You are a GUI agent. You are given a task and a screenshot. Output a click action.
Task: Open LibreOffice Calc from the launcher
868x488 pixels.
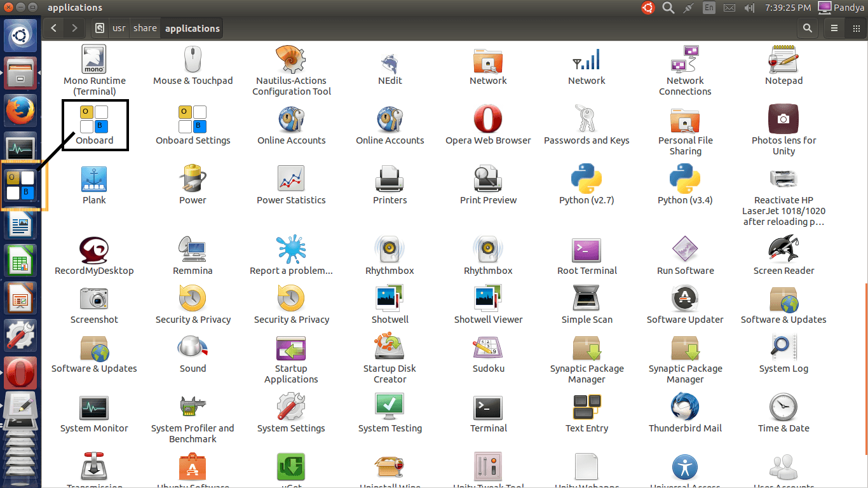[x=20, y=261]
